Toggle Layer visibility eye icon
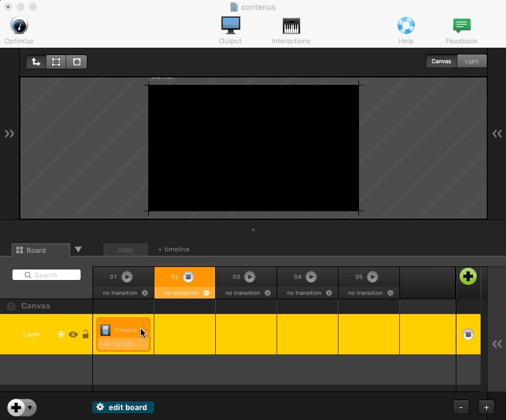Screen dimensions: 506x420 point(73,335)
